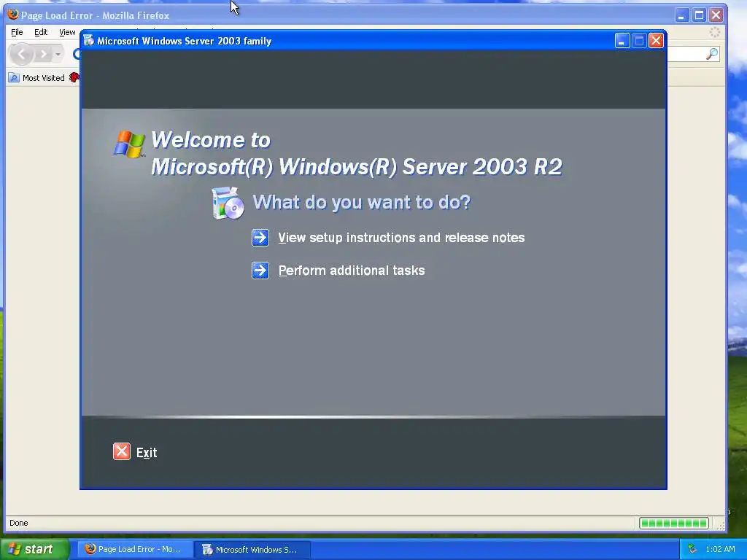Select Perform additional tasks

tap(352, 271)
